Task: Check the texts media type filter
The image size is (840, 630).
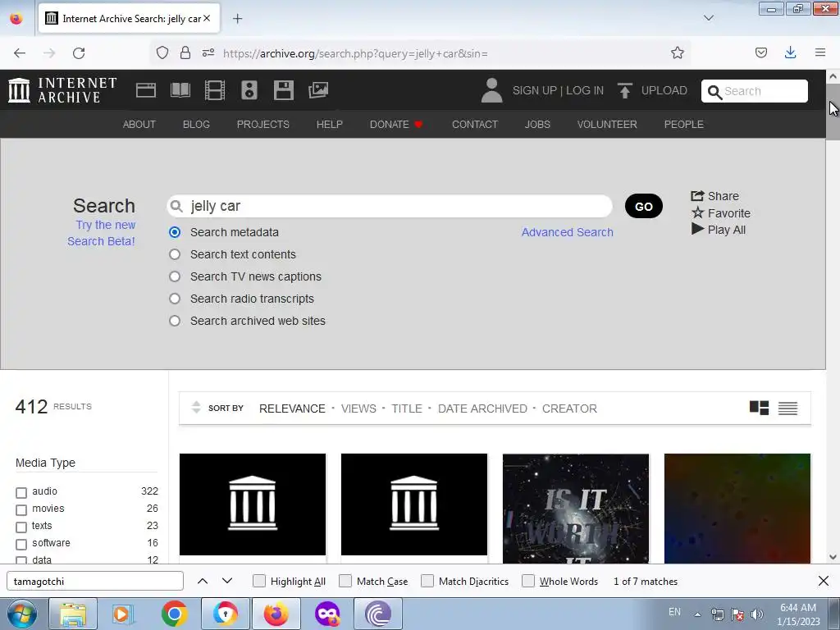Action: tap(21, 527)
